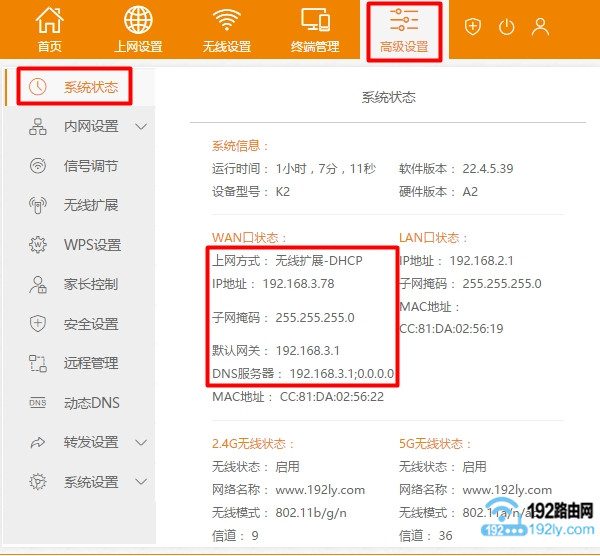
Task: Click the 2.4G network name www.192ly.com
Action: 320,490
